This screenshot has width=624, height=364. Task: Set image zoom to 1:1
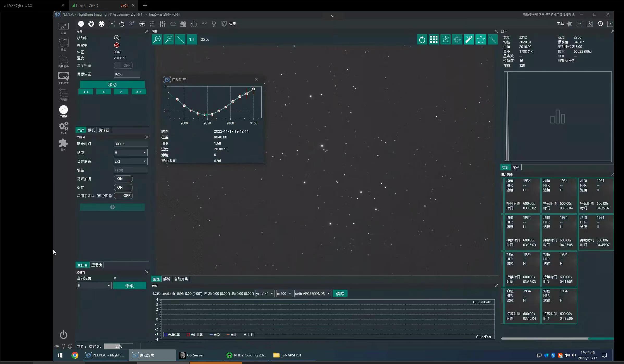[192, 39]
